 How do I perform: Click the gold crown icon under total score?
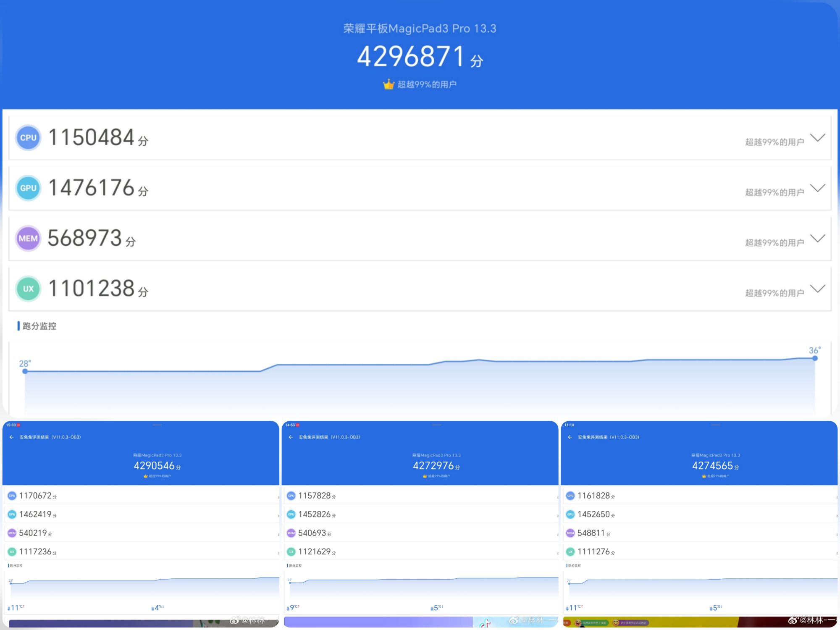click(x=388, y=84)
